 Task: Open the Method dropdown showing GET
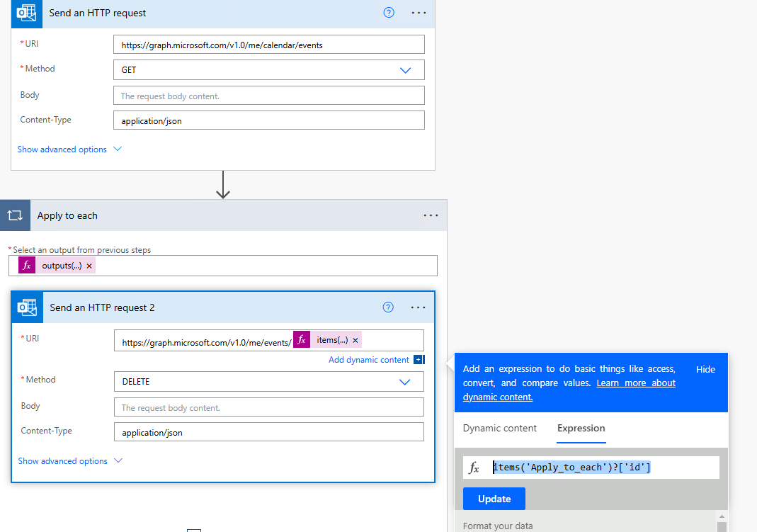[405, 69]
